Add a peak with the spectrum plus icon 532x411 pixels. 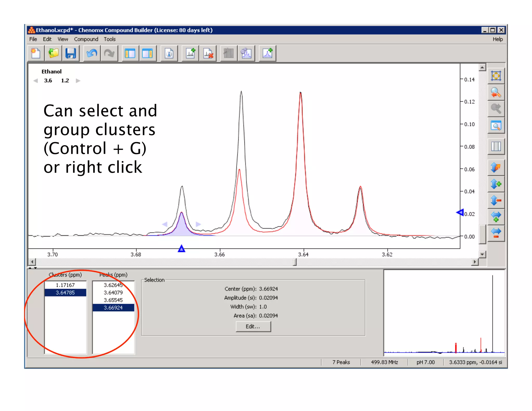click(190, 54)
